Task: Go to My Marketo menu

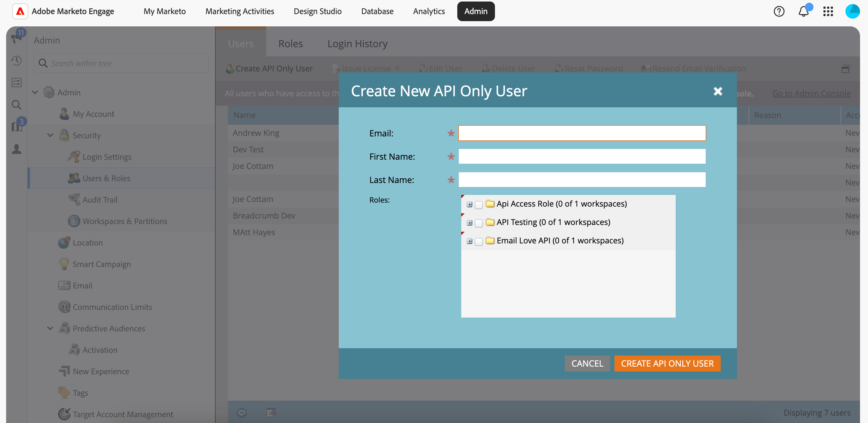Action: 164,11
